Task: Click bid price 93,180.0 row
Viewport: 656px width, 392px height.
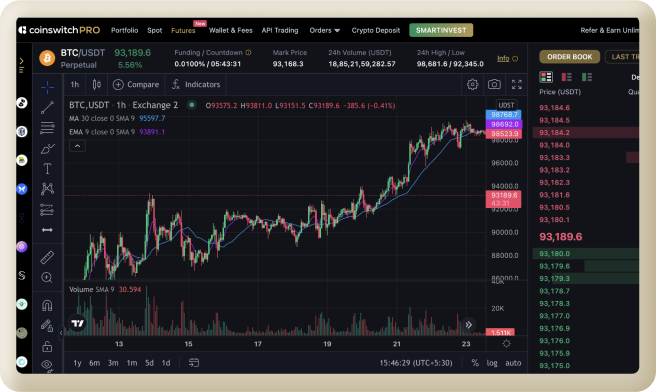Action: (x=586, y=254)
